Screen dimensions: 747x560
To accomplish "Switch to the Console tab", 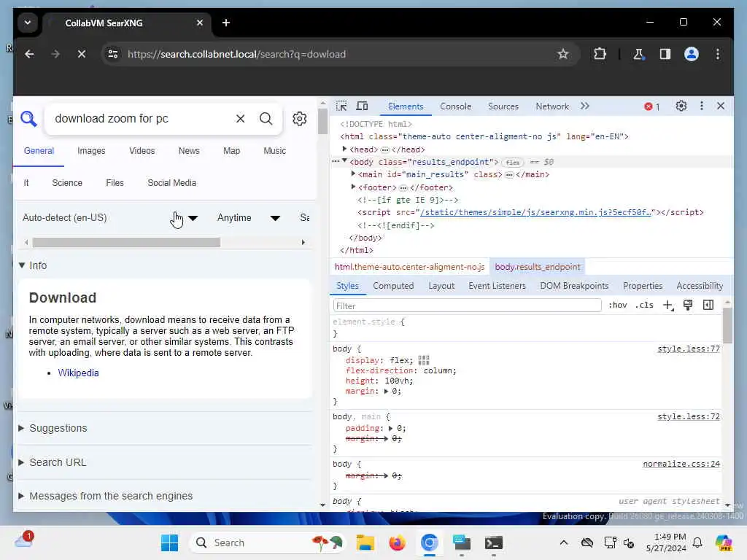I will [455, 106].
